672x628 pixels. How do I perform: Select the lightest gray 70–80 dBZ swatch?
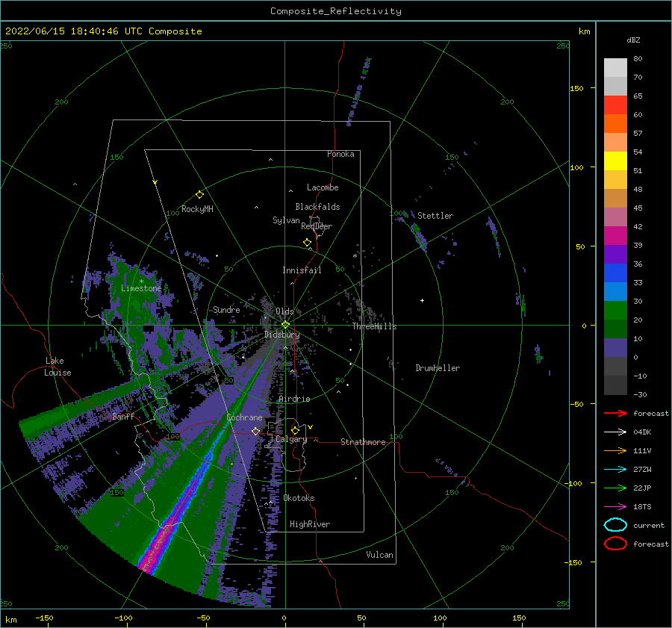point(615,68)
